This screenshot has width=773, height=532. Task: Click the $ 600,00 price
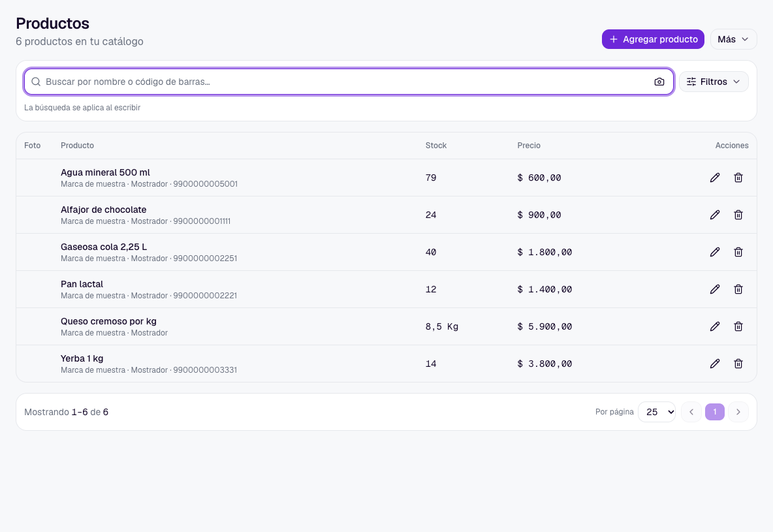click(539, 178)
